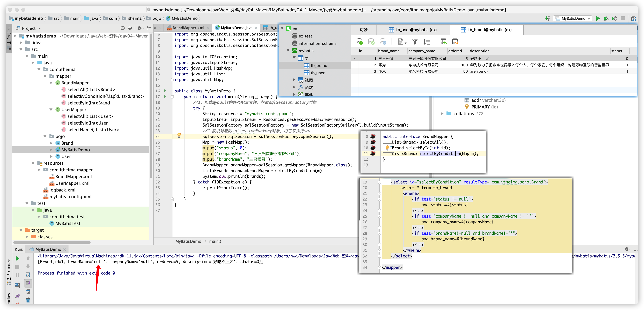Rerun MyBatisDemo in Run panel

click(17, 258)
